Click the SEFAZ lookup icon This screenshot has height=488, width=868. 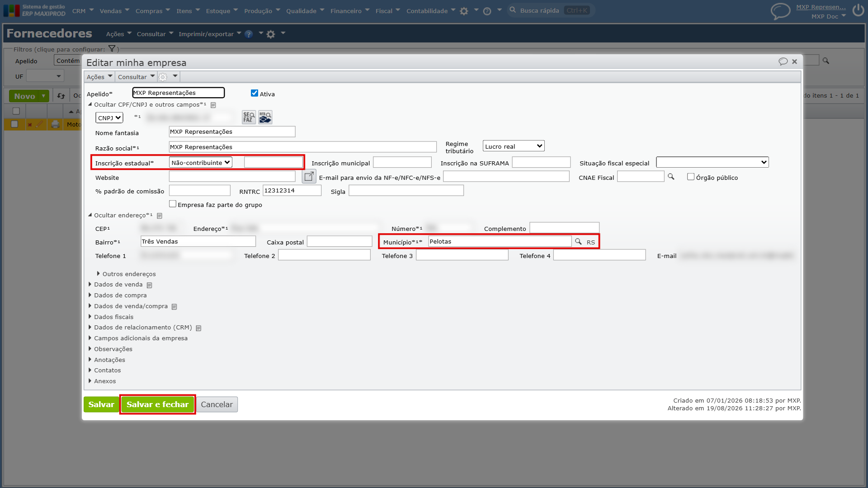pyautogui.click(x=249, y=117)
